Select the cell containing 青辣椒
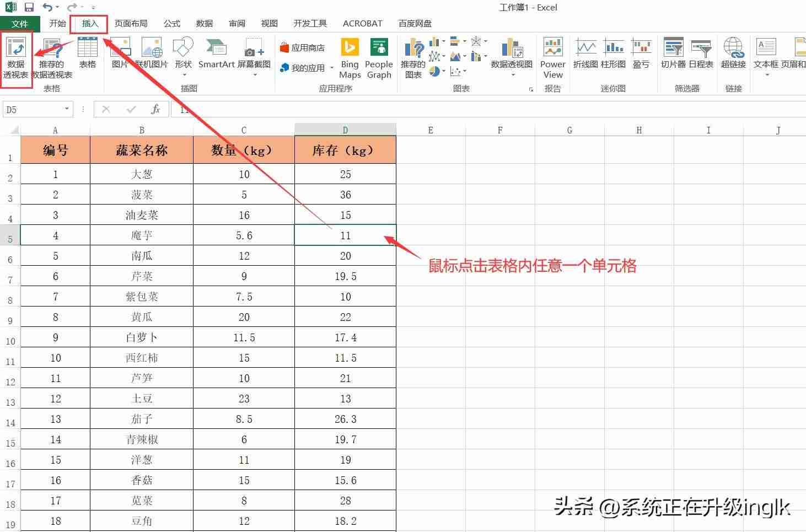 click(142, 439)
